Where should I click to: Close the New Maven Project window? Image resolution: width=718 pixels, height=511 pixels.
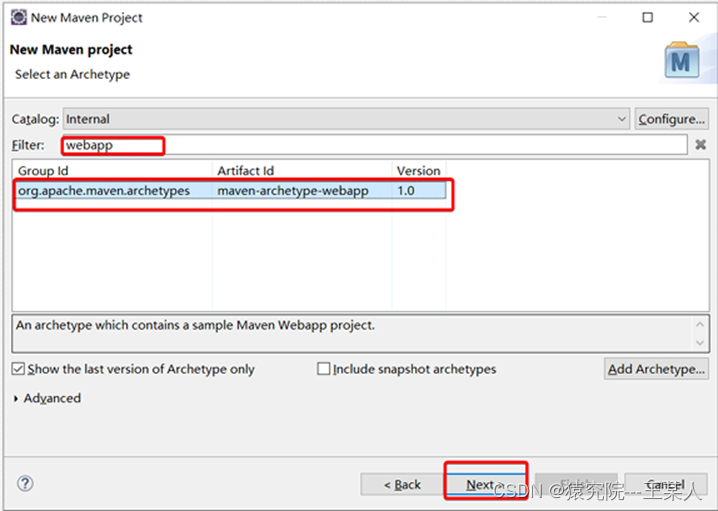(694, 17)
